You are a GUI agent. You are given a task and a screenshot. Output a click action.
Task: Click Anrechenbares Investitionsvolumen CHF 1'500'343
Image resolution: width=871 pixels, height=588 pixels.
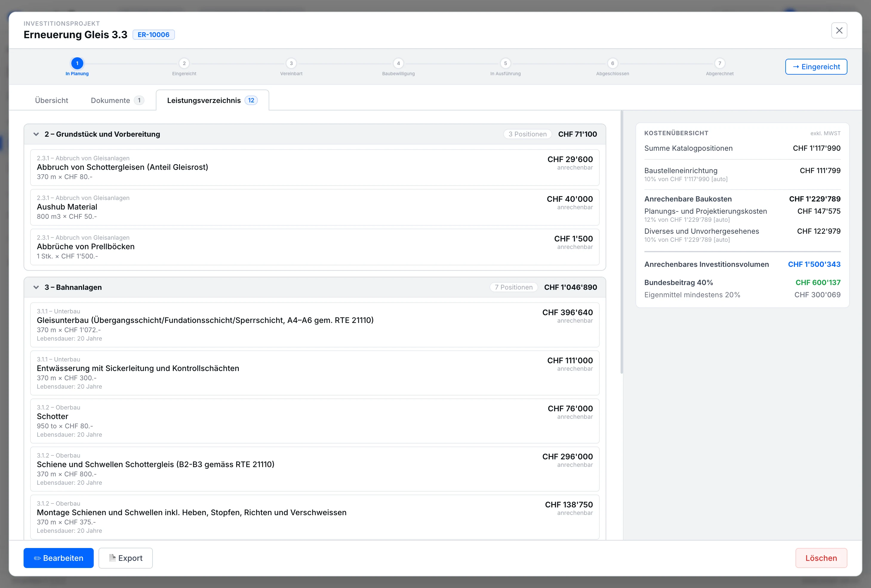point(814,264)
